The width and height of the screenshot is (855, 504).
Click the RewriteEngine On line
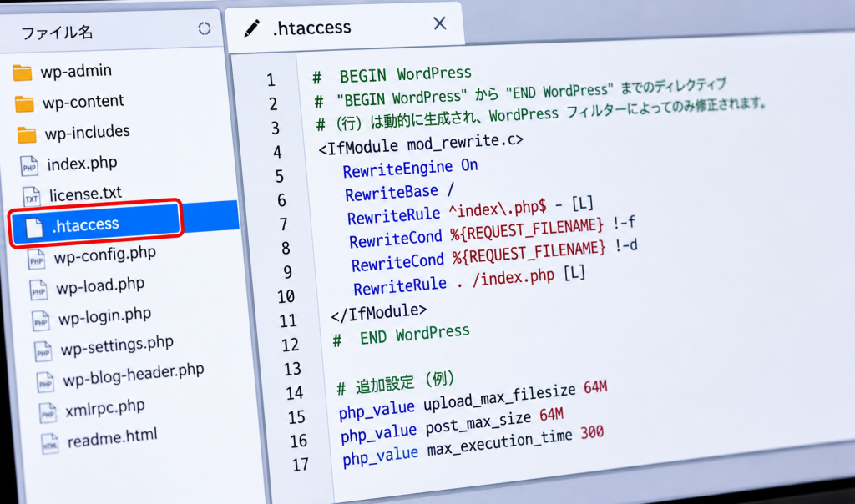click(410, 168)
